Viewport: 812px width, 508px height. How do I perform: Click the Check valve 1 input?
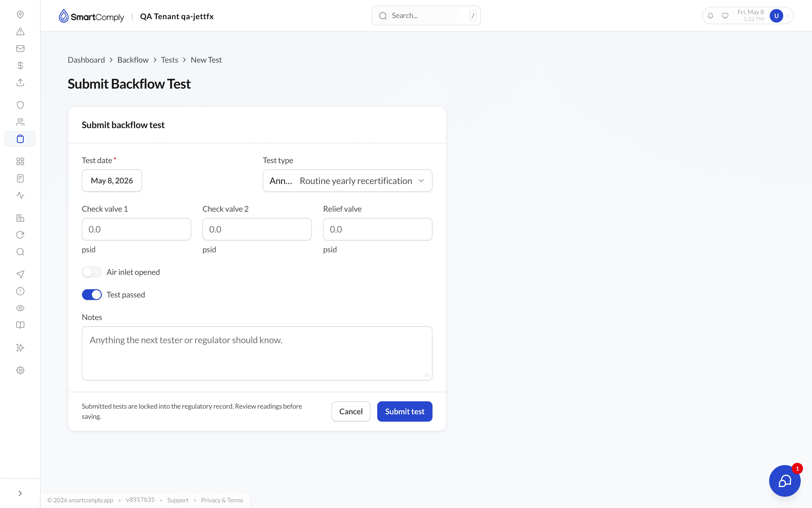(136, 229)
